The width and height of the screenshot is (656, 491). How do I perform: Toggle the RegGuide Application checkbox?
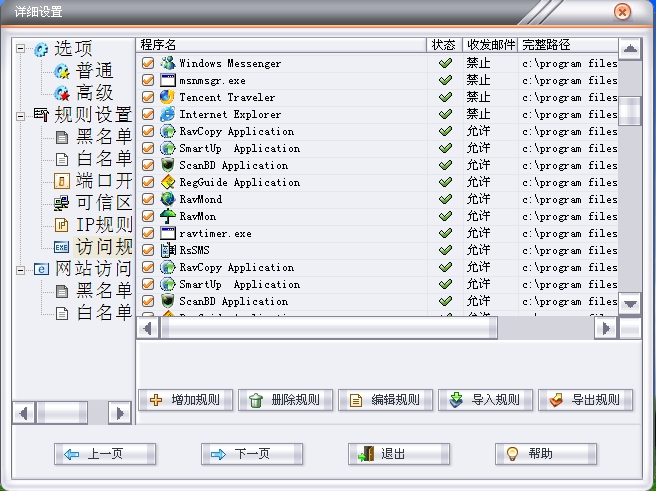(x=148, y=182)
